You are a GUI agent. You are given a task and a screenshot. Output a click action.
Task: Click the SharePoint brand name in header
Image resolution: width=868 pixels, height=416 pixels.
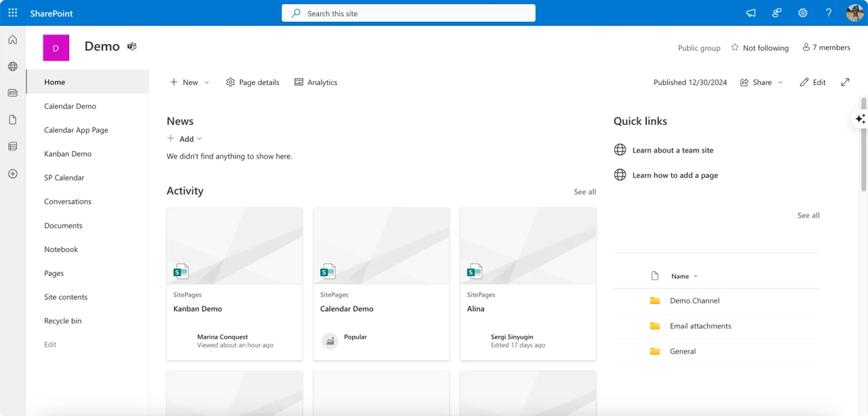point(52,13)
